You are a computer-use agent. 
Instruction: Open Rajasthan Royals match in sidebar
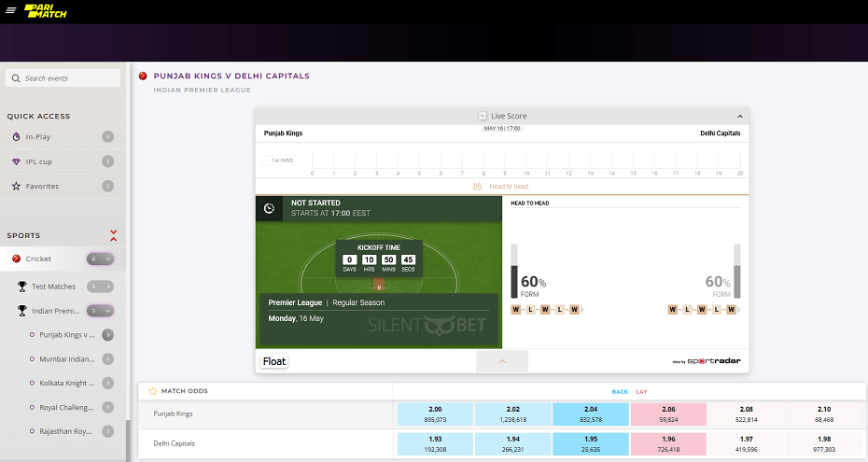(65, 431)
